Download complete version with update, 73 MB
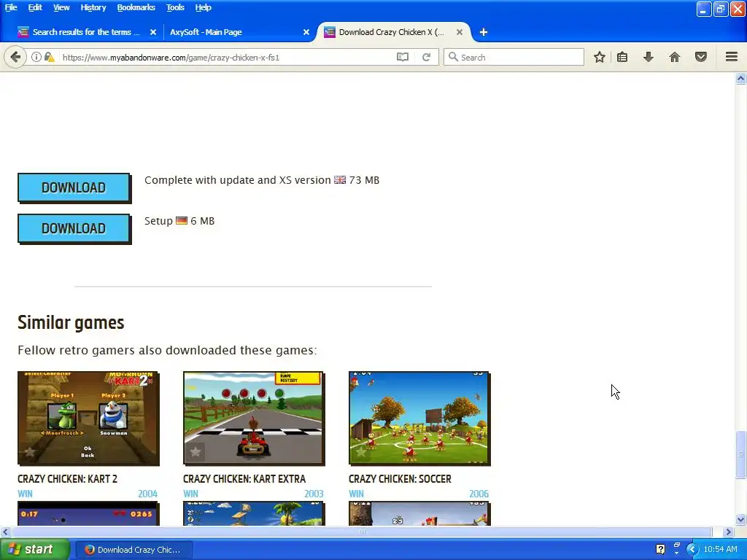This screenshot has width=747, height=560. pos(74,187)
